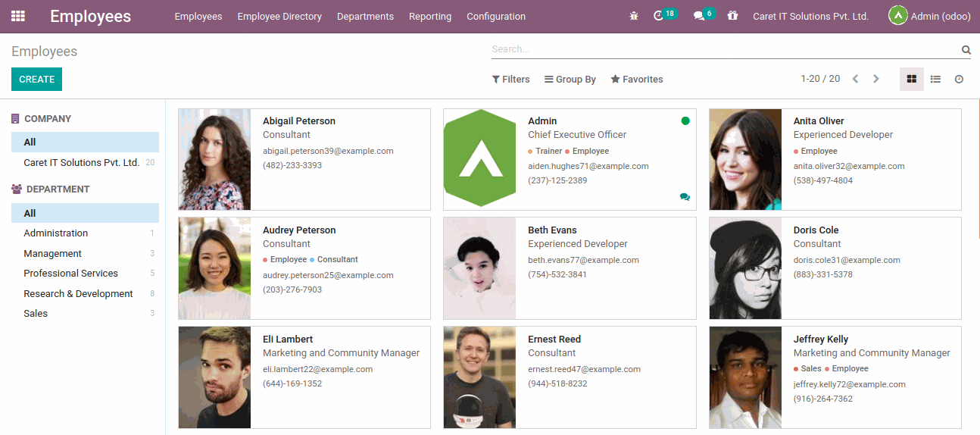This screenshot has height=435, width=980.
Task: Open the Group By dropdown
Action: (570, 80)
